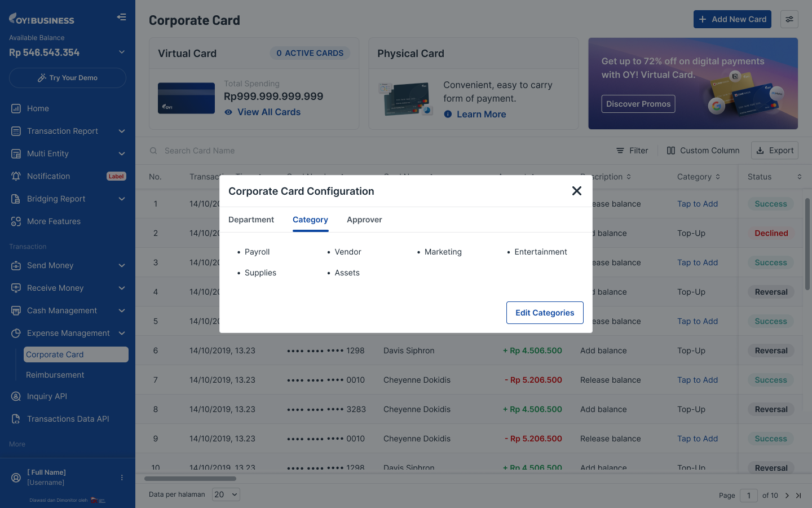Collapse the Expense Management section

(x=121, y=333)
